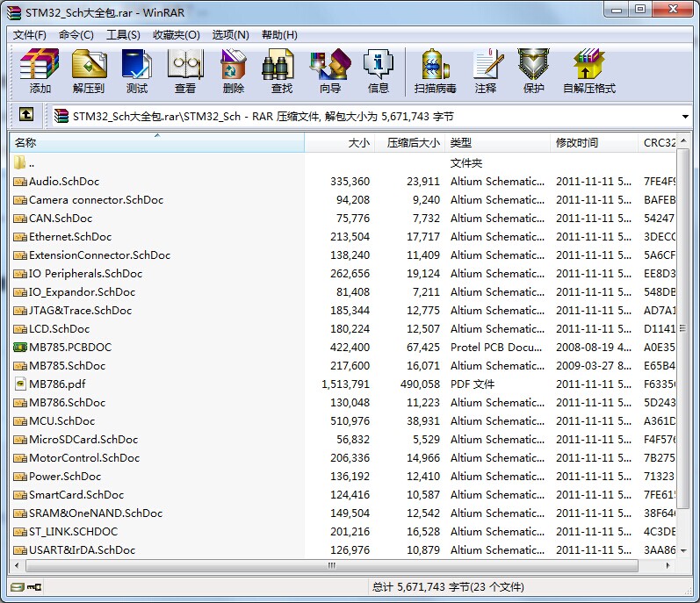Sort by CRC32 column header

pos(657,143)
